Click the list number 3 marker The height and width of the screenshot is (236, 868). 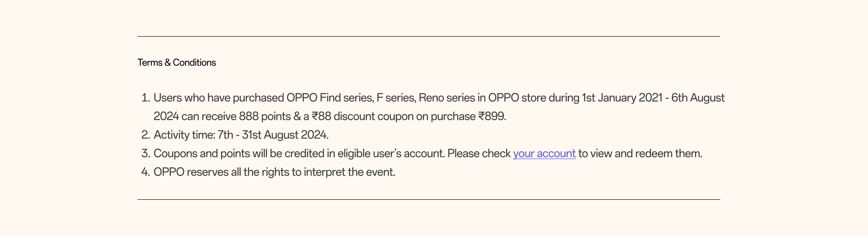146,154
